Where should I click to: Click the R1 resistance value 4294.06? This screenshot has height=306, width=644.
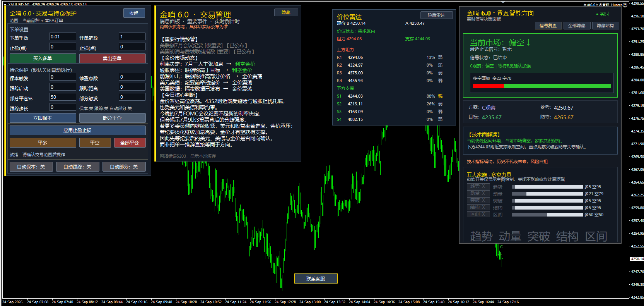355,57
